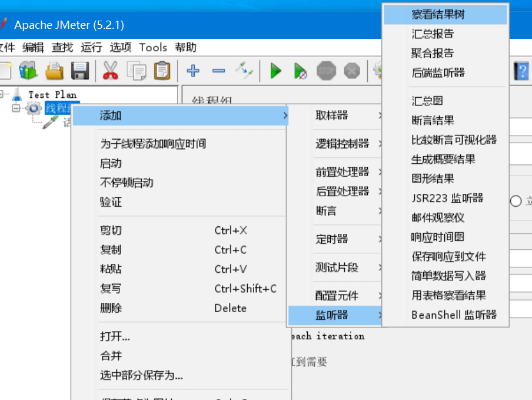The width and height of the screenshot is (532, 400).
Task: Click the Toggle enable/disable arrows icon
Action: tap(244, 70)
